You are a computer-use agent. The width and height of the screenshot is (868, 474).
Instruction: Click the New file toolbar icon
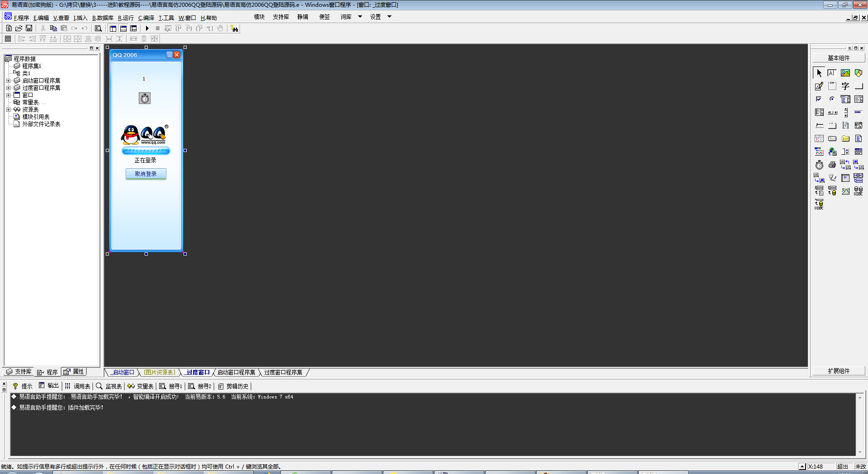pos(9,28)
